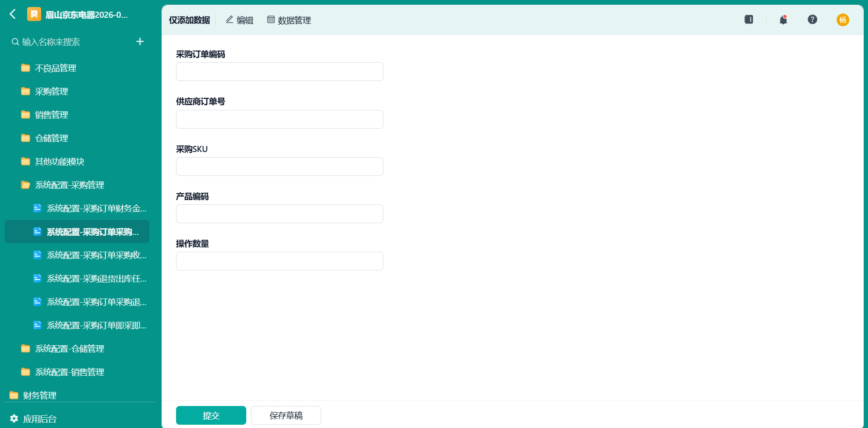The width and height of the screenshot is (868, 428).
Task: Open notifications bell icon
Action: [x=783, y=20]
